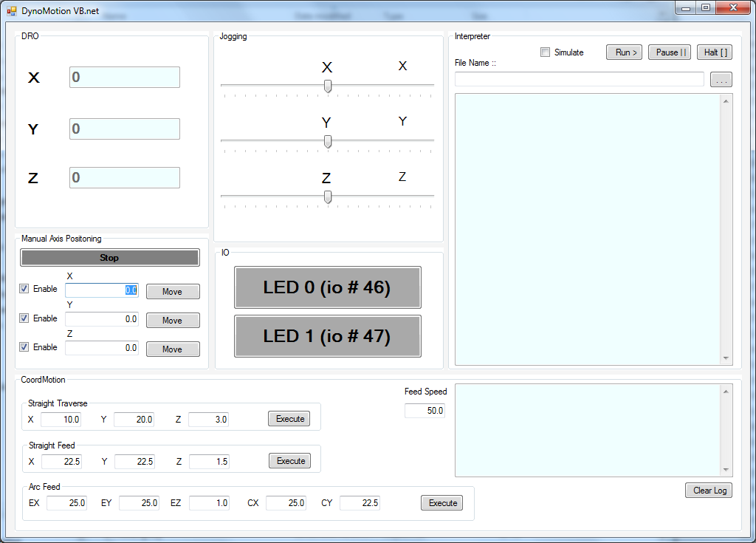Click the File Name text field
This screenshot has width=756, height=543.
[x=579, y=79]
